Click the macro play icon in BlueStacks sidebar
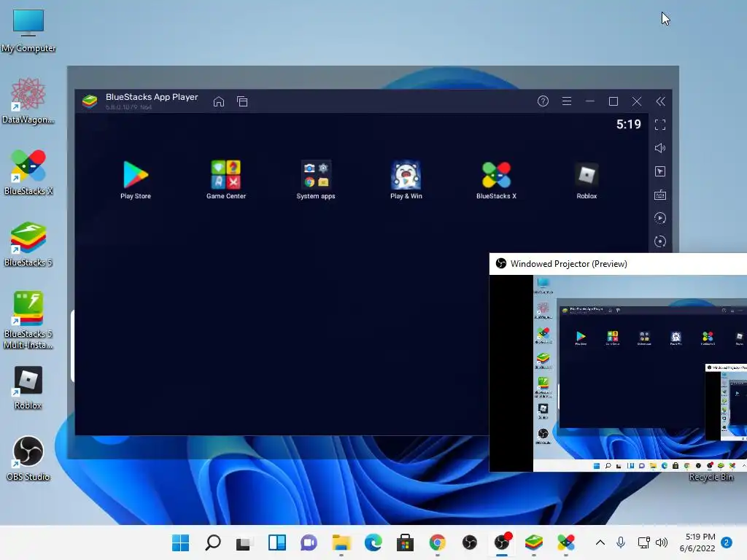 660,218
